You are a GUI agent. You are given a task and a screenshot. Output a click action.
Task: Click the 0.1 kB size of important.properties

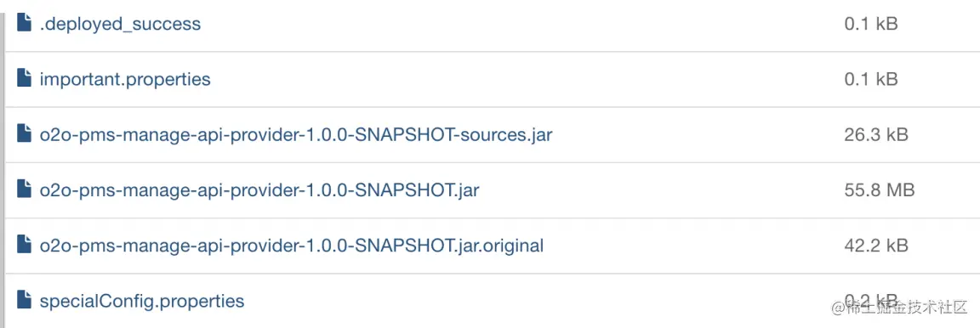870,79
